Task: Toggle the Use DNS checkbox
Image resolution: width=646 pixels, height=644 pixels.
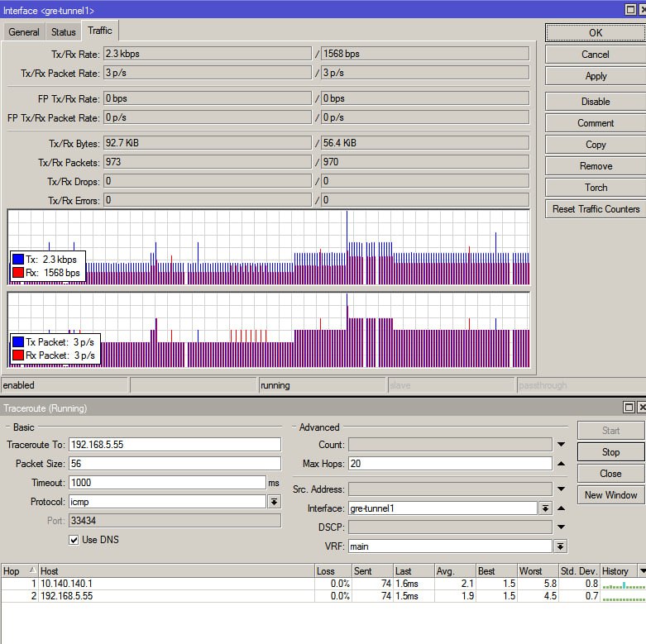Action: pos(74,540)
